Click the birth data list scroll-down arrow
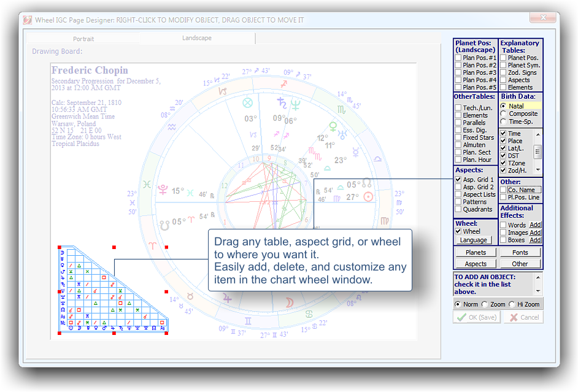Screen dimensions: 578x392 (x=538, y=170)
